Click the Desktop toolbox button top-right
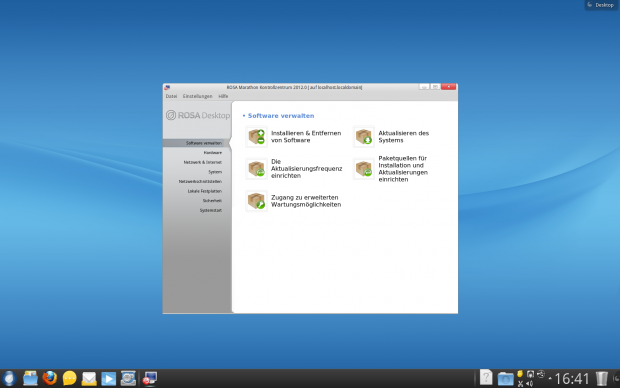 [601, 5]
